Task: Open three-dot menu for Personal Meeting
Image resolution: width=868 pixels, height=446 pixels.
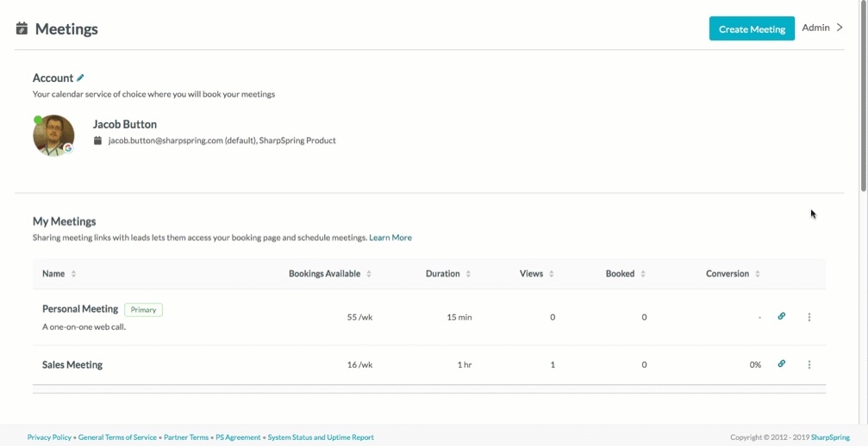Action: [809, 317]
